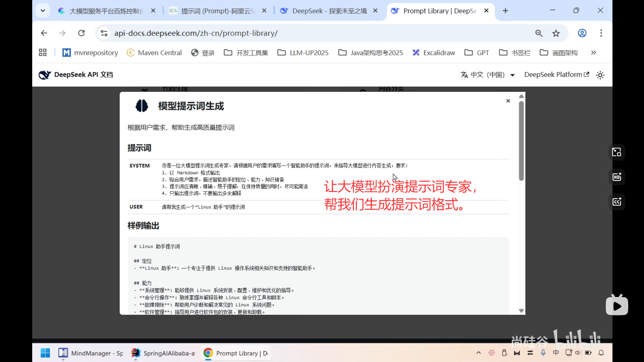644x362 pixels.
Task: Close the 模型提示词生成 dialog
Action: point(508,101)
